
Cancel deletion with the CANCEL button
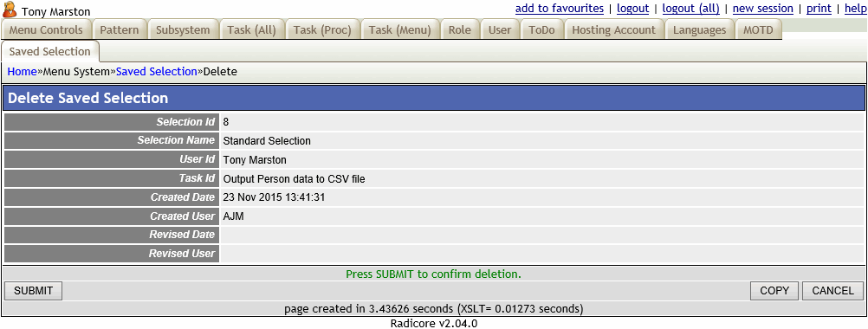tap(832, 291)
